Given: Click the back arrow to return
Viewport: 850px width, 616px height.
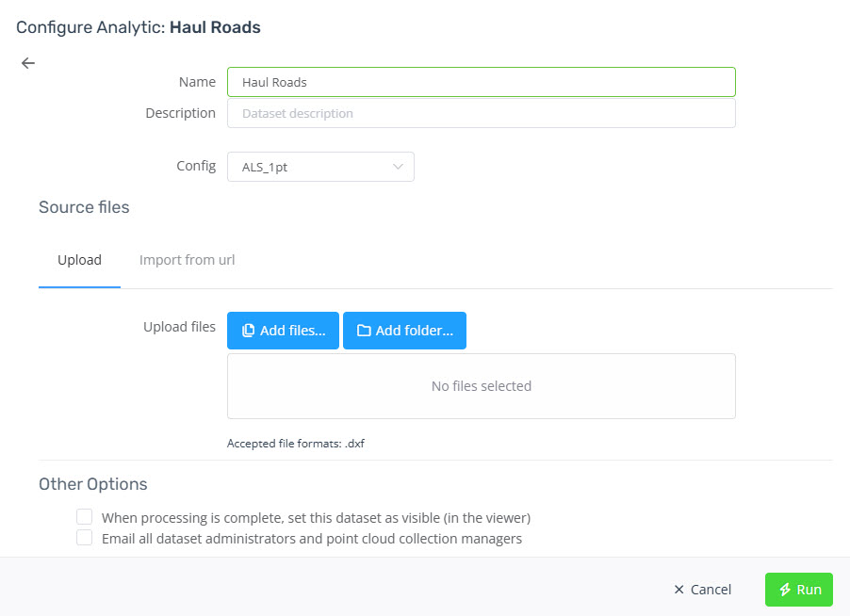Looking at the screenshot, I should [27, 62].
